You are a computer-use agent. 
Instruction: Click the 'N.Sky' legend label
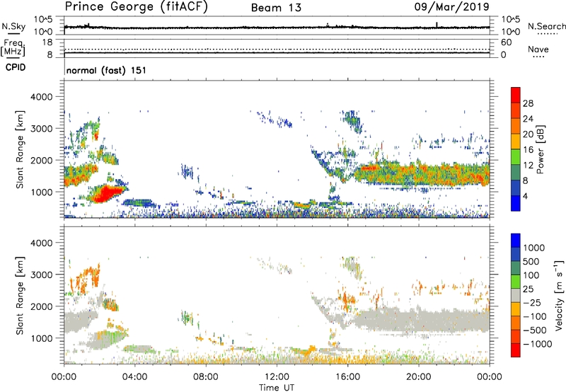click(13, 26)
